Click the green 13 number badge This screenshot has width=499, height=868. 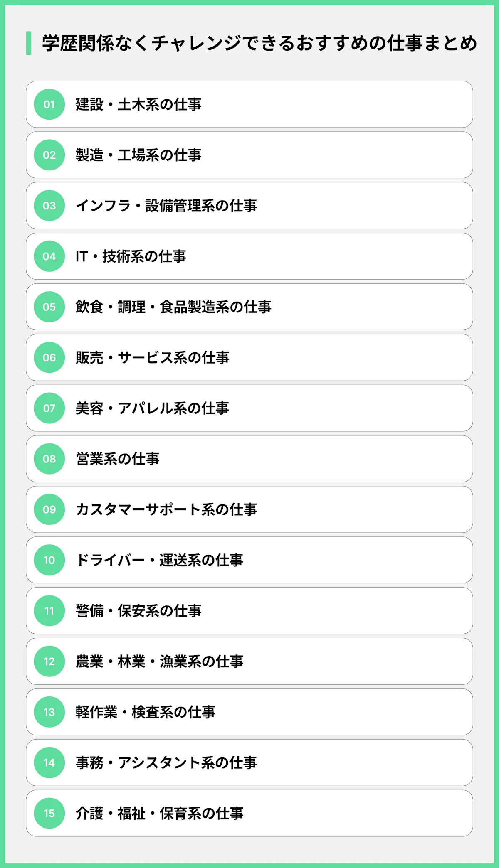[x=49, y=712]
